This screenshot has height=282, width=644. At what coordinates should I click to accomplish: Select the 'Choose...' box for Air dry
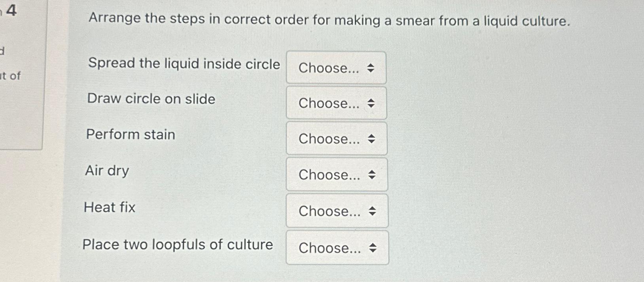337,174
